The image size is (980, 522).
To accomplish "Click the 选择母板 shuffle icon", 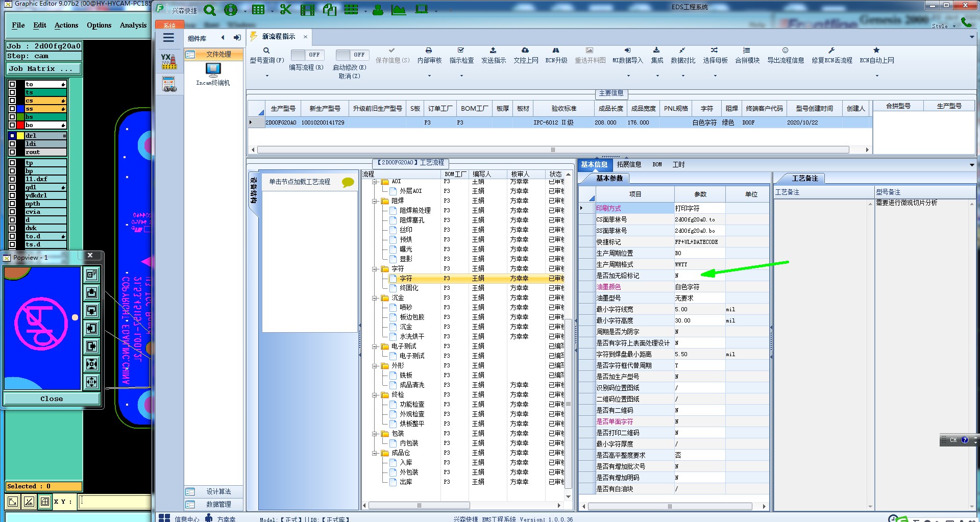I will click(715, 51).
